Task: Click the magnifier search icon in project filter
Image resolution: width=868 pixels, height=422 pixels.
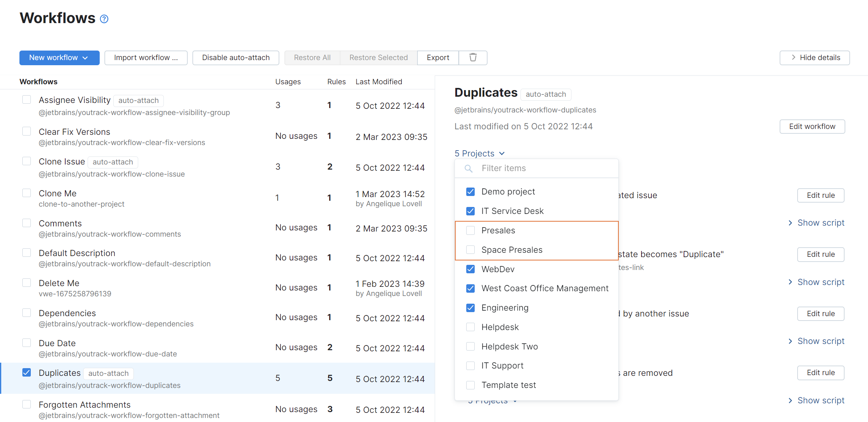Action: pyautogui.click(x=468, y=169)
